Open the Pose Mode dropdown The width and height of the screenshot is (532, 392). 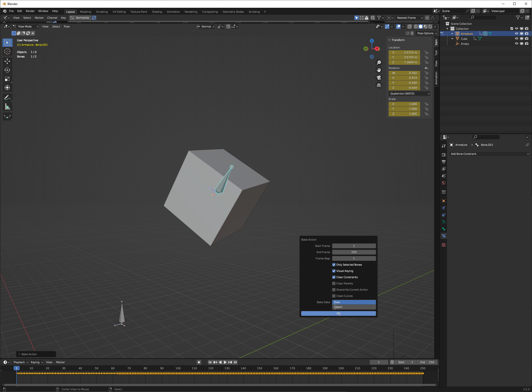26,27
